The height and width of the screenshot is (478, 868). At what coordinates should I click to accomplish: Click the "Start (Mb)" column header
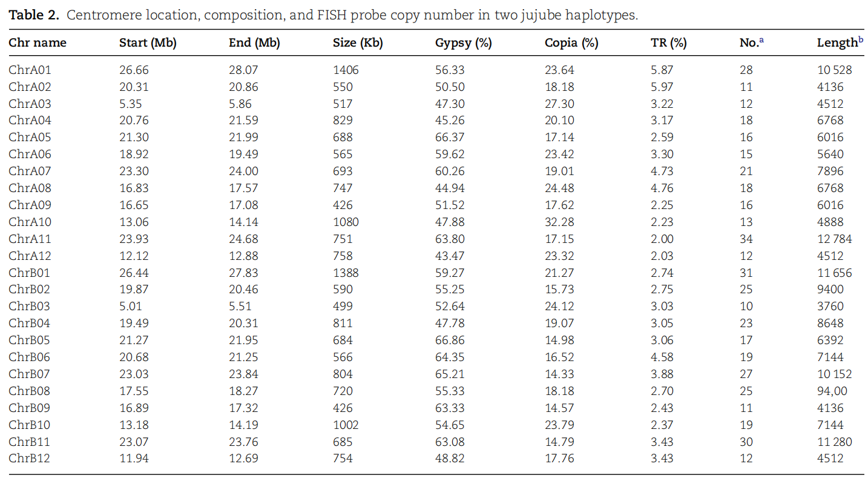pyautogui.click(x=148, y=43)
